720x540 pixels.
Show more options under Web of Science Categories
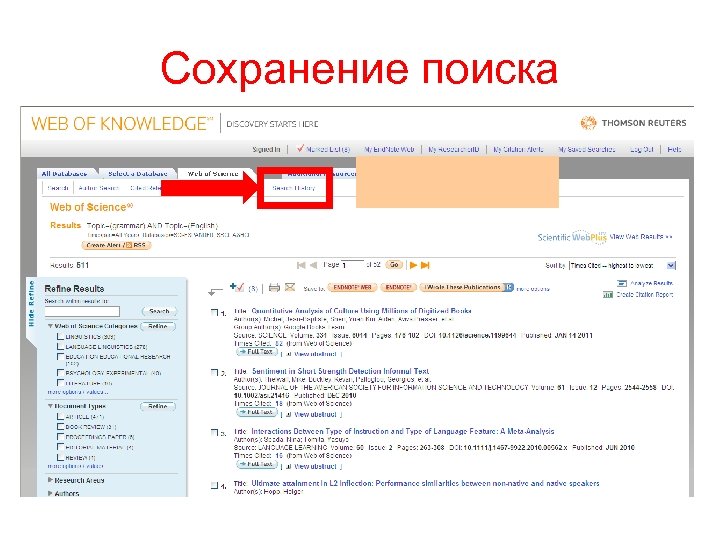click(78, 392)
